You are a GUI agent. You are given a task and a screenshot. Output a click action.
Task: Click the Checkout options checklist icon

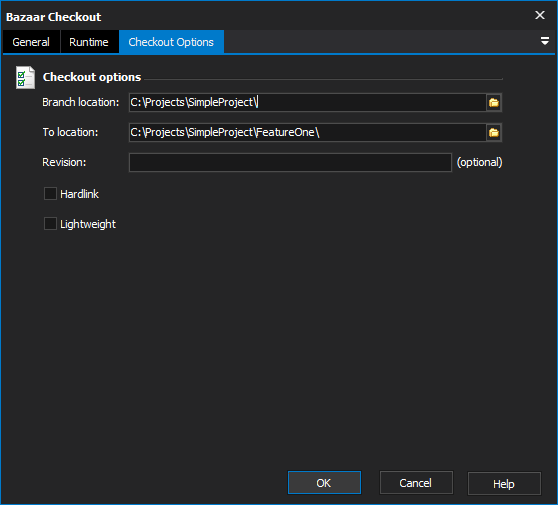(25, 78)
